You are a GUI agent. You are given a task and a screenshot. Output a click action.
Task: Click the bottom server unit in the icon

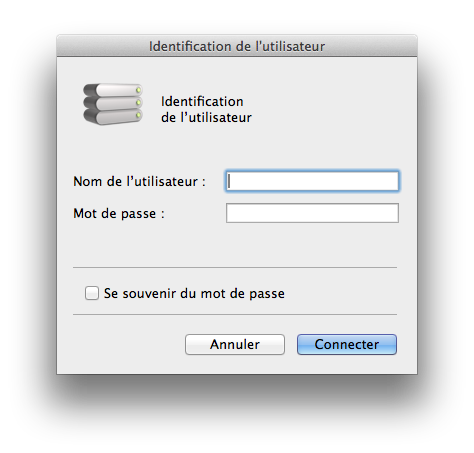pyautogui.click(x=113, y=117)
